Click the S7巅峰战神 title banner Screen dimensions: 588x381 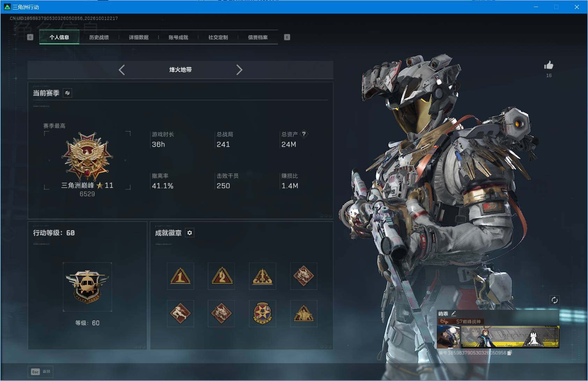click(461, 321)
